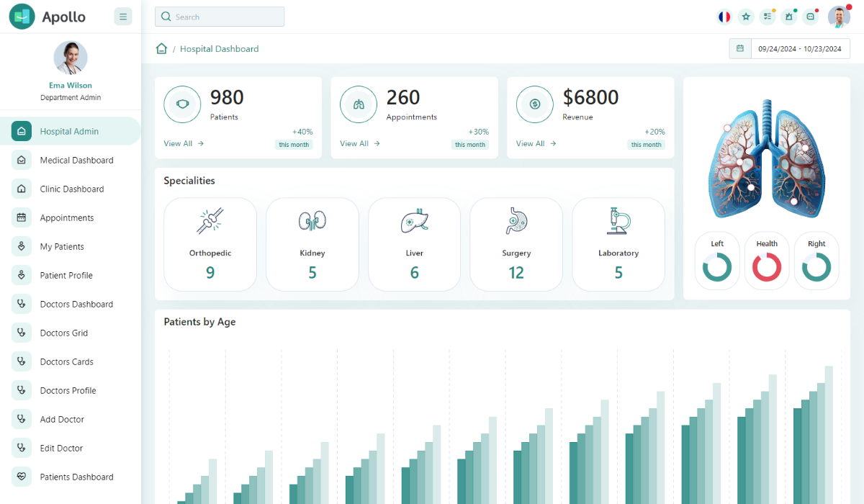Open the Orthopedic speciality icon
The height and width of the screenshot is (504, 864).
pos(210,220)
